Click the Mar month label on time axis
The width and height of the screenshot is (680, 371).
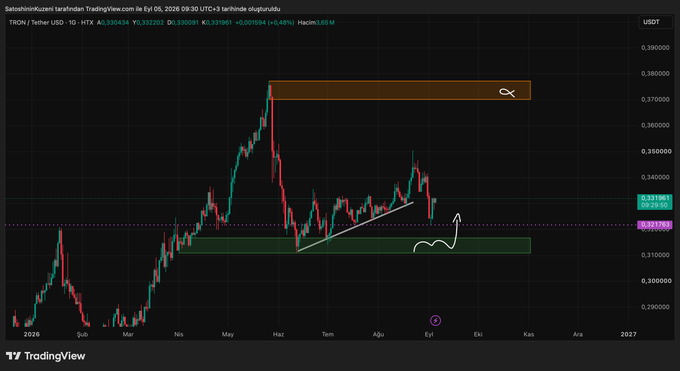[x=128, y=334]
